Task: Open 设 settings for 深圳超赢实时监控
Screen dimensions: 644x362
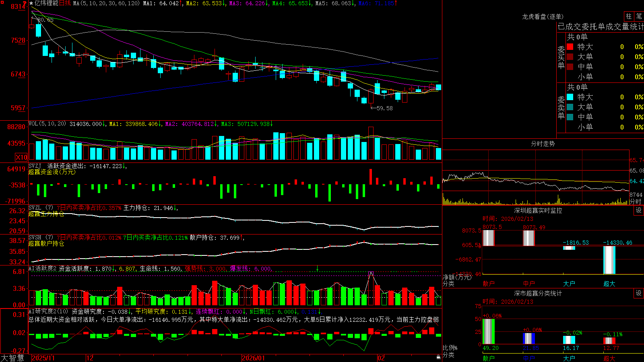Action: click(x=639, y=210)
